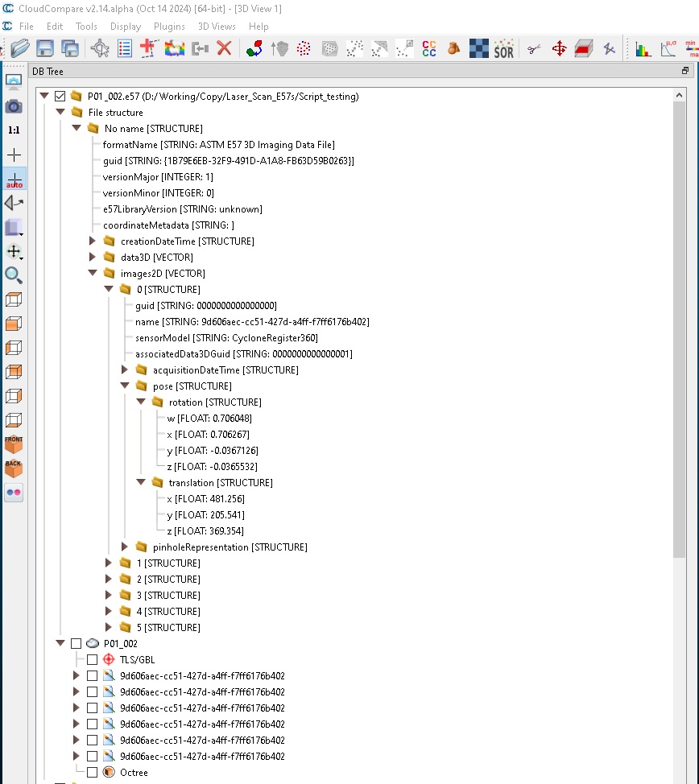
Task: Open the Plugins menu
Action: (x=169, y=27)
